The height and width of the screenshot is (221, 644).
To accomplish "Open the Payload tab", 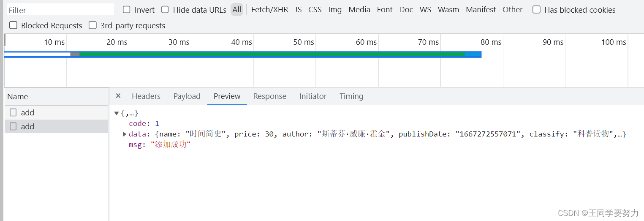I will (187, 96).
